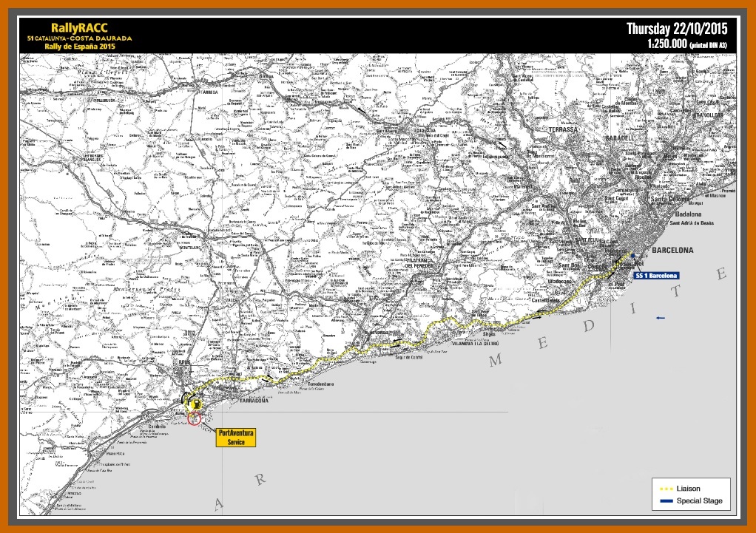The width and height of the screenshot is (756, 533).
Task: Click the small blue arrow in the sea
Action: 661,319
